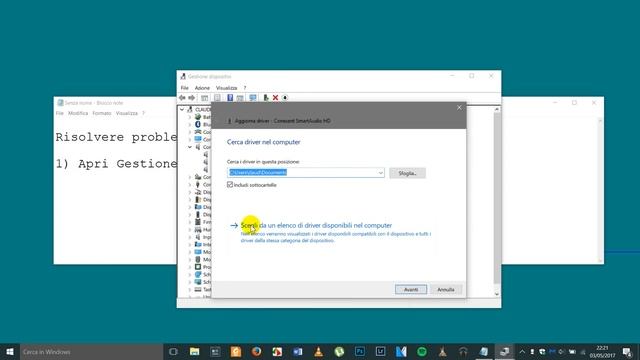Image resolution: width=640 pixels, height=360 pixels.
Task: Open Spotify from the taskbar
Action: click(422, 351)
